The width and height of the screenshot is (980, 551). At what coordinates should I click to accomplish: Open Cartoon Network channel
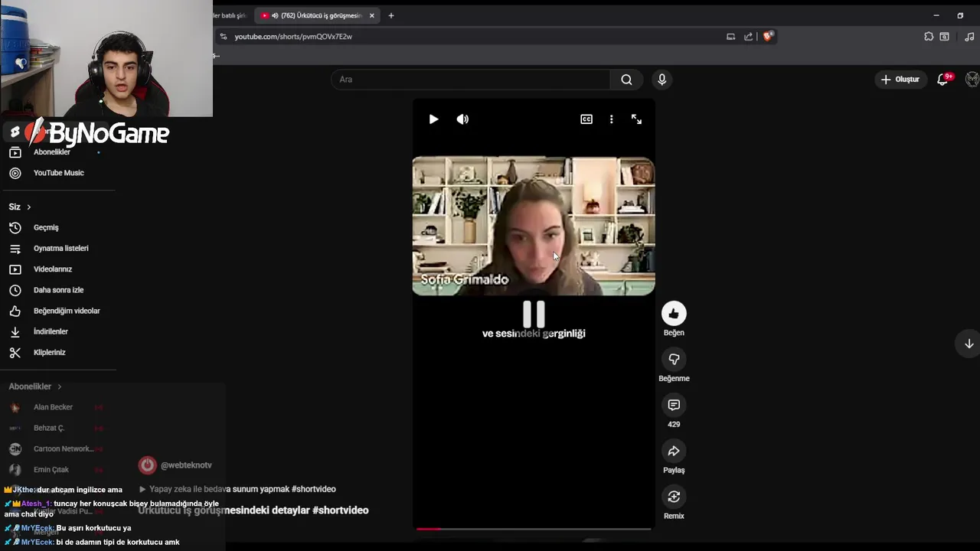63,448
